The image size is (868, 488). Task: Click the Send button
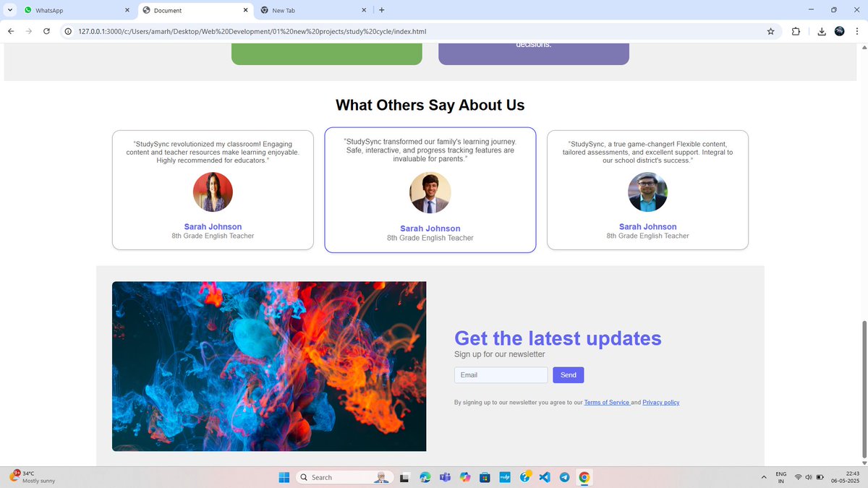pos(569,375)
